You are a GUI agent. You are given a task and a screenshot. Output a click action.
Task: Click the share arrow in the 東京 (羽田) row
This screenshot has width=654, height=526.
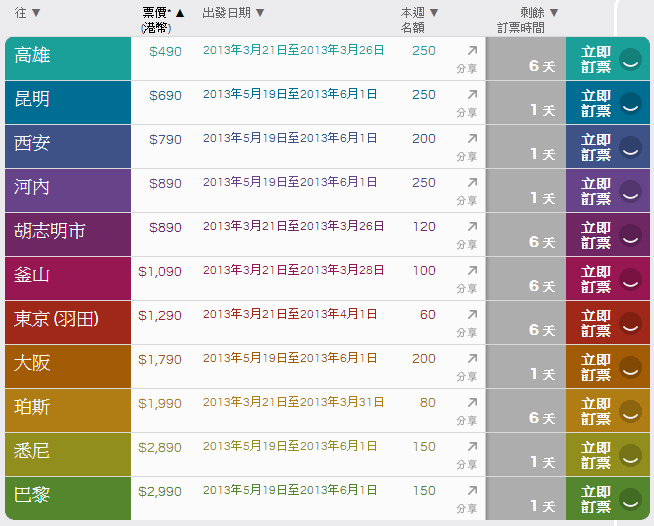click(x=468, y=323)
